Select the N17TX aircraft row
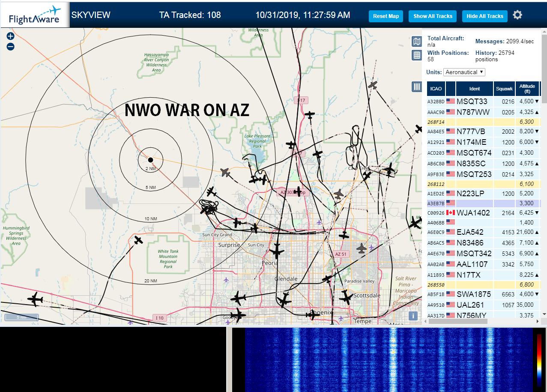The image size is (547, 392). click(484, 275)
